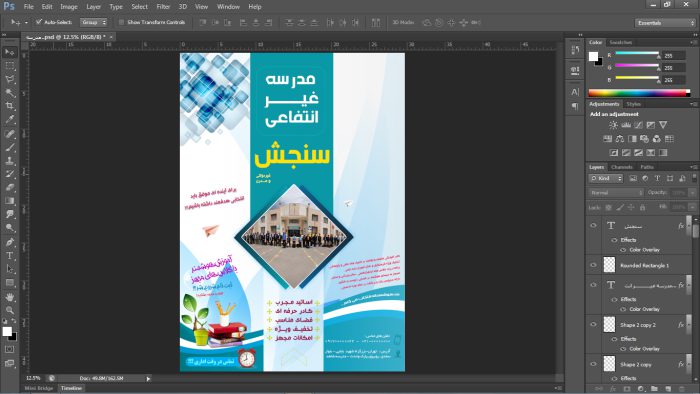Hide the سنجش text layer
This screenshot has width=700, height=394.
click(593, 225)
